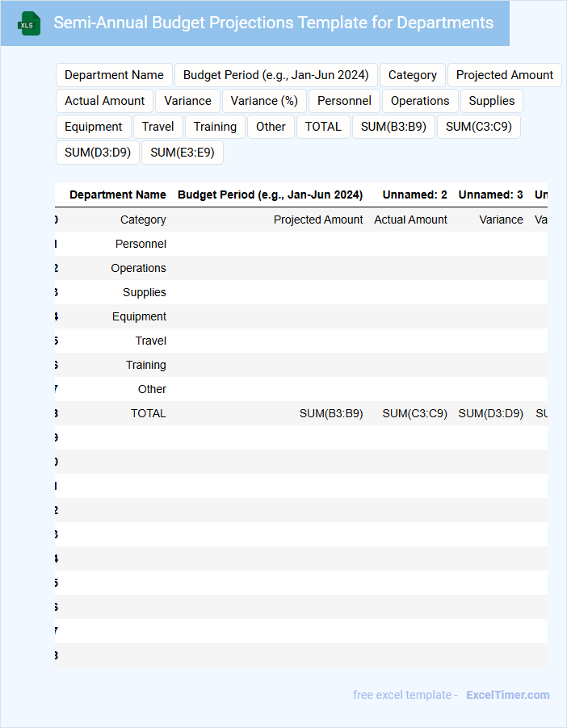The image size is (567, 728).
Task: Select the TOTAL cell in the table
Action: point(149,413)
